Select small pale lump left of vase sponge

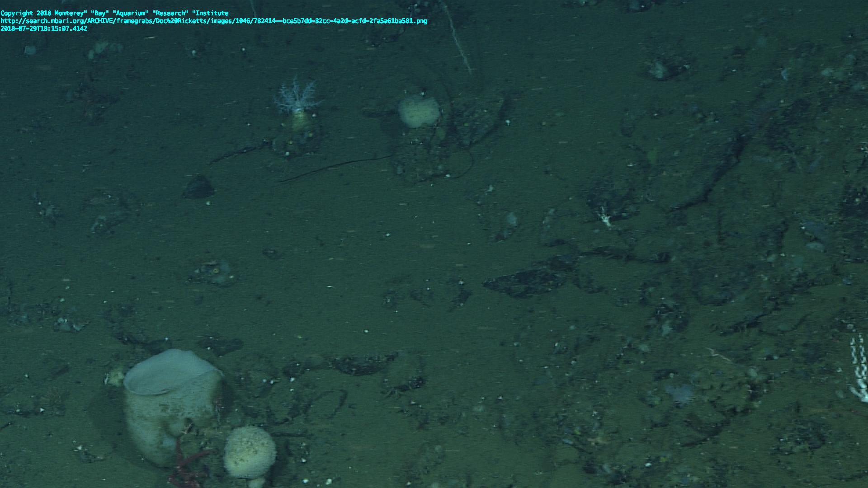click(x=115, y=376)
